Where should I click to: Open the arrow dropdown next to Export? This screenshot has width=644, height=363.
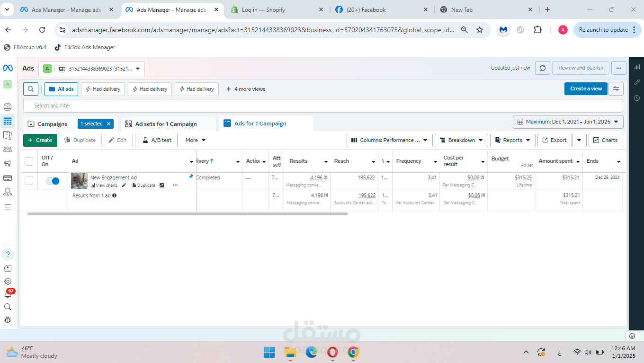[579, 140]
